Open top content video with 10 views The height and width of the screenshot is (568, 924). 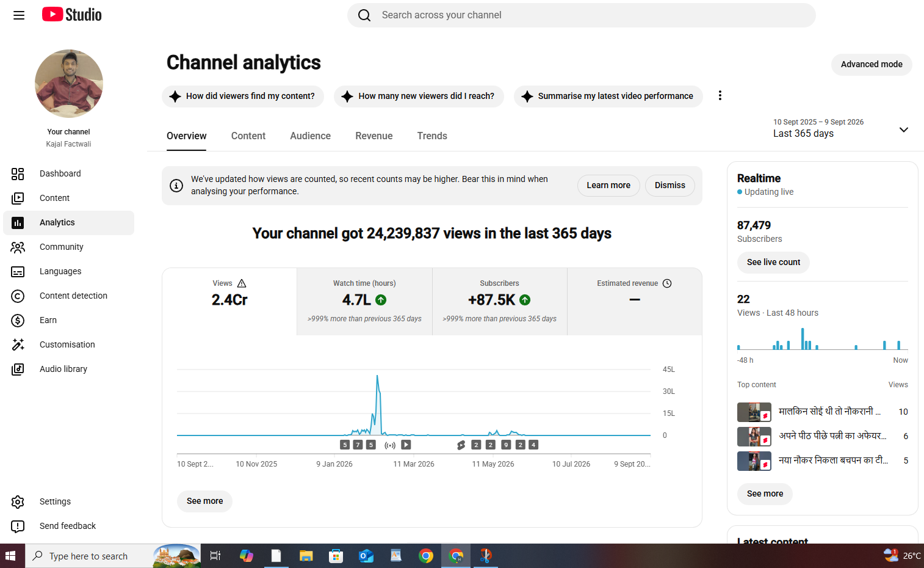(x=823, y=412)
